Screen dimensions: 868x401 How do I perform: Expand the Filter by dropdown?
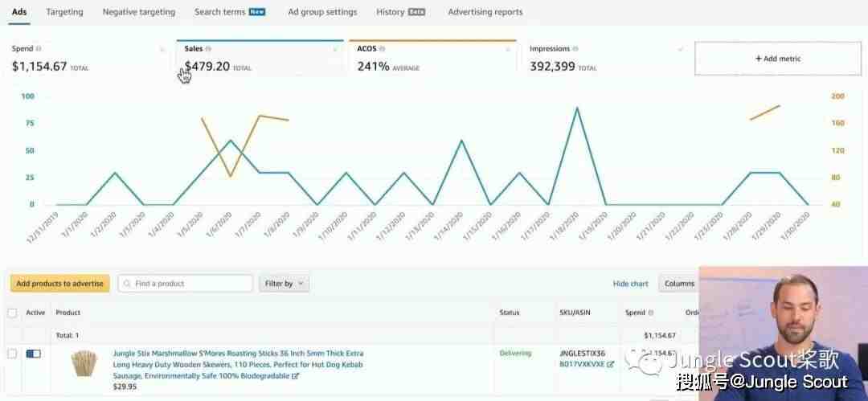pos(284,284)
